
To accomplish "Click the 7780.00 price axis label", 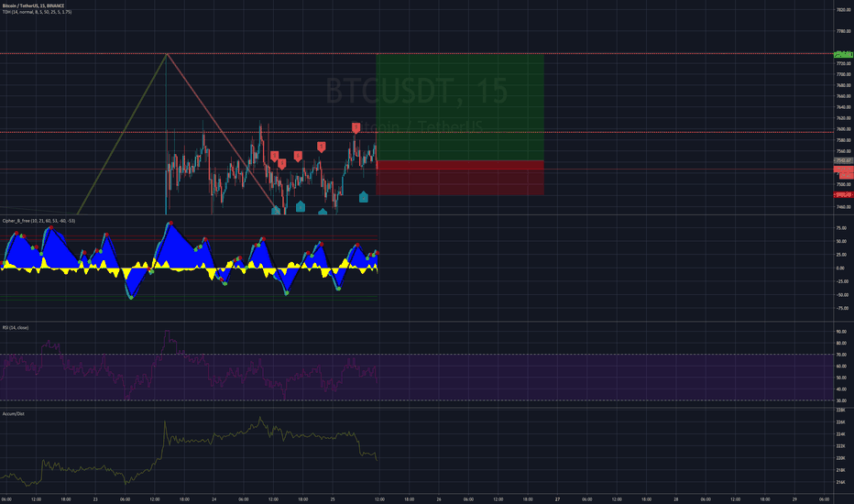I will 844,31.
